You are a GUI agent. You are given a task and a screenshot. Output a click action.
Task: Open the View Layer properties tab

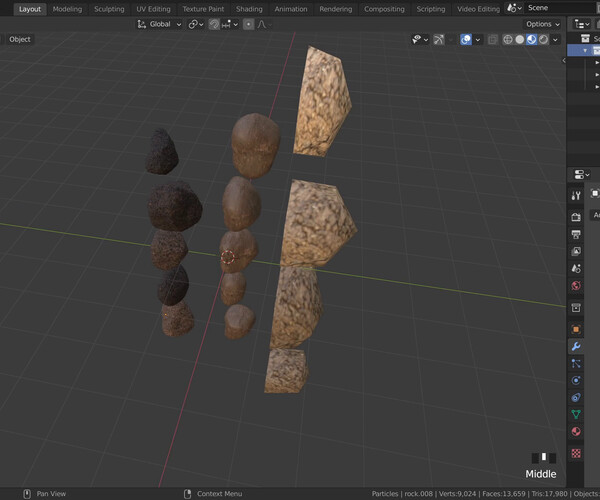tap(576, 251)
